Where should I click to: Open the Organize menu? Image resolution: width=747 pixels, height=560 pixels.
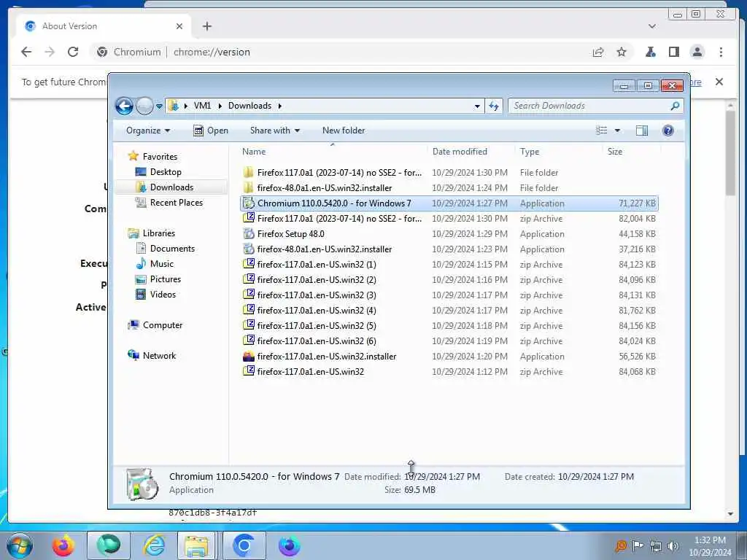[x=147, y=131]
